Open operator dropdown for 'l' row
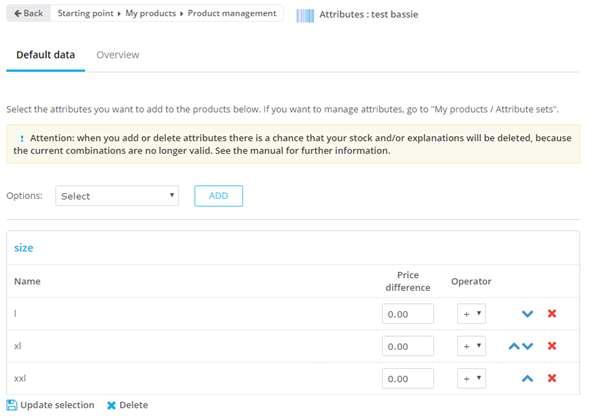This screenshot has height=418, width=604. tap(471, 314)
